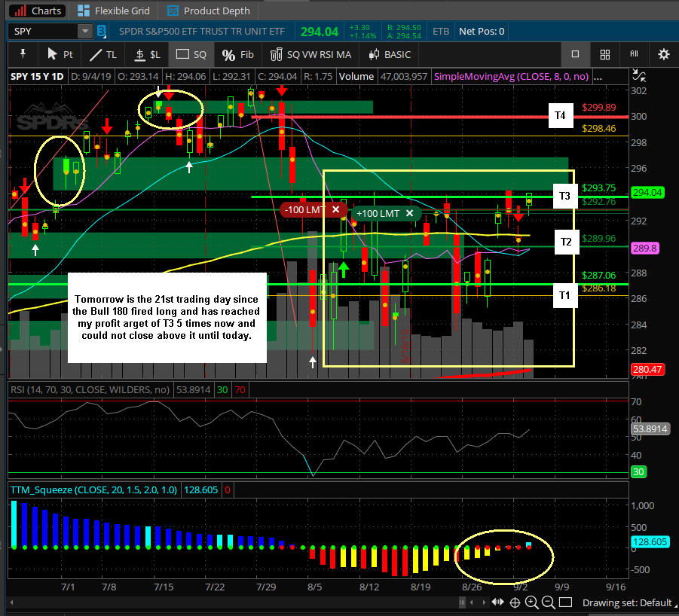Click the 8/12 date on time axis
Screen dimensions: 679x616
[369, 587]
